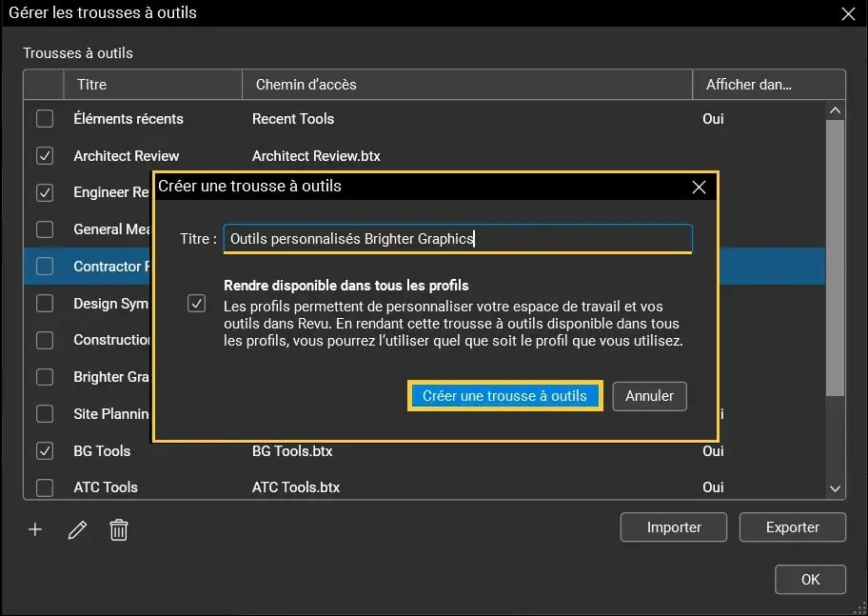
Task: Uncheck the Engineer Re toolset
Action: click(x=43, y=192)
